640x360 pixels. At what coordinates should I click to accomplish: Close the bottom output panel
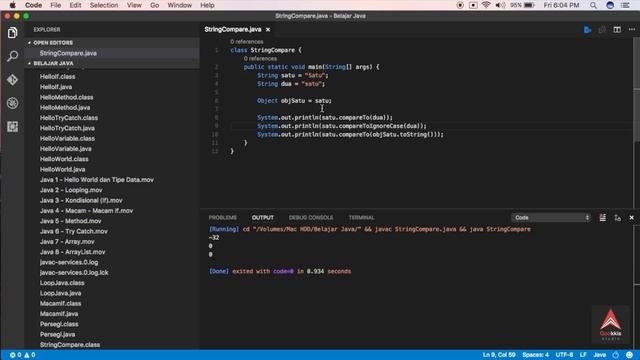631,218
